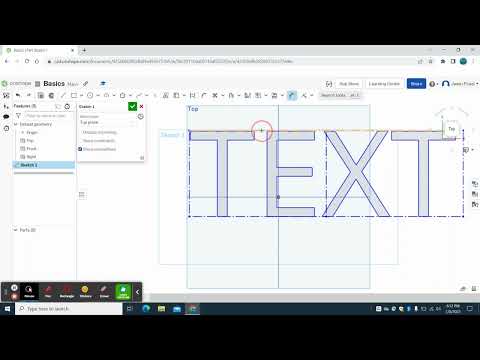
Task: Open the Rectangle tool dropdown arrow
Action: pyautogui.click(x=81, y=95)
